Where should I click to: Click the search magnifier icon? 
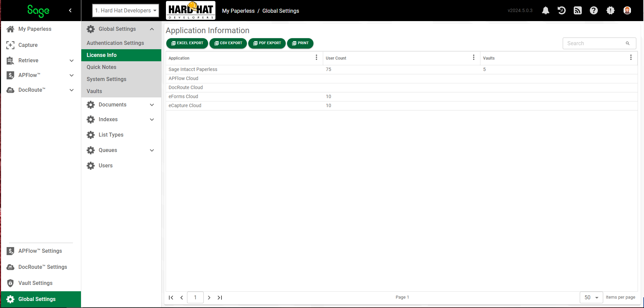point(628,43)
